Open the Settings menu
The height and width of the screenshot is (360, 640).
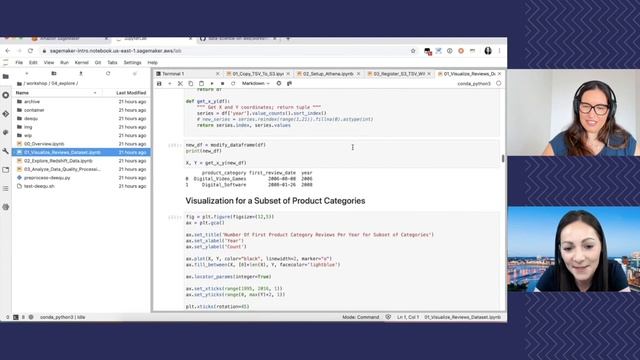click(132, 63)
